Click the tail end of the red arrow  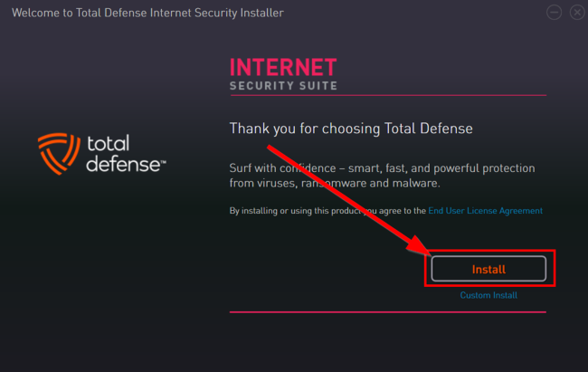(x=269, y=147)
